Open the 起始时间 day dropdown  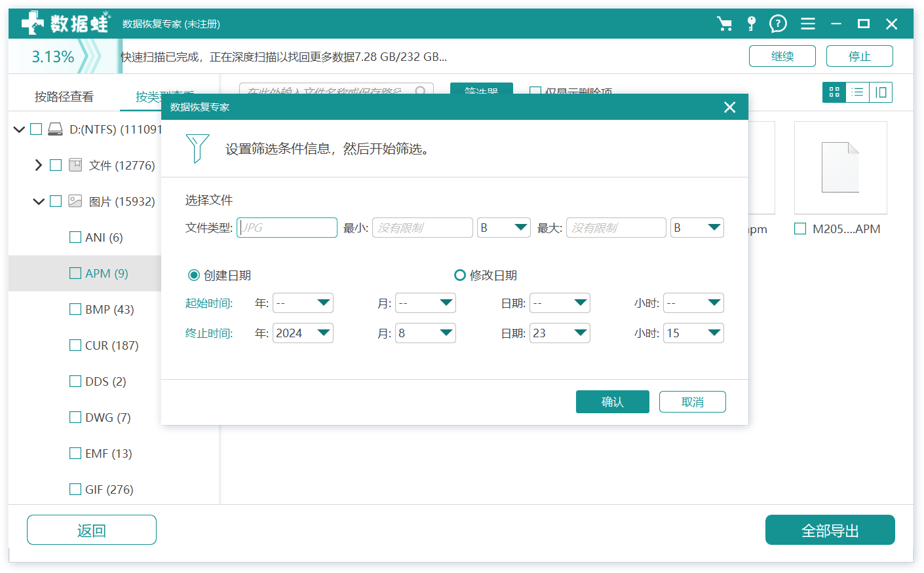(x=560, y=303)
